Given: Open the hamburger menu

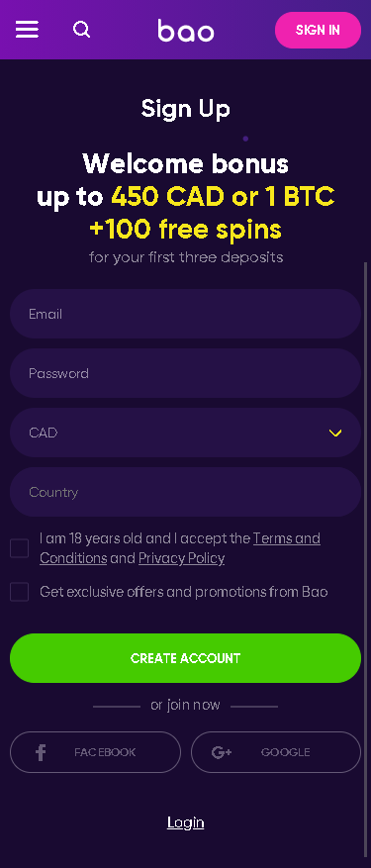Looking at the screenshot, I should (x=27, y=30).
